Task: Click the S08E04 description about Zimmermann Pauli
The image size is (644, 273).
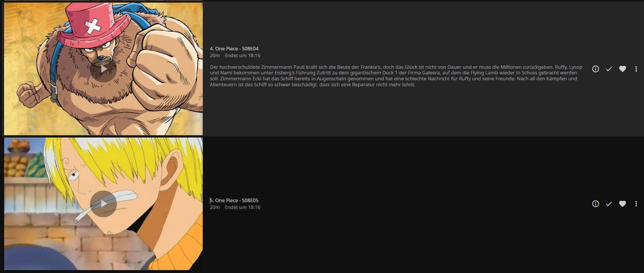Action: pyautogui.click(x=396, y=76)
